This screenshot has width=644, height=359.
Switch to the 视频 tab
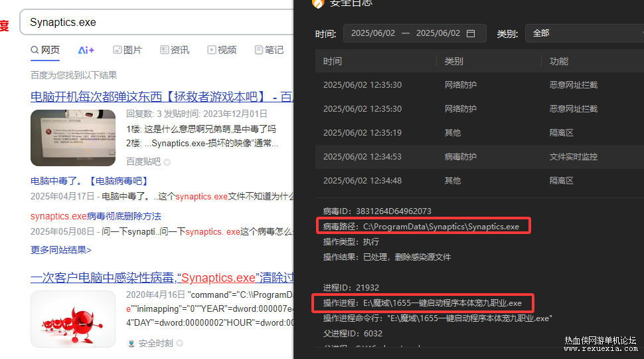[x=222, y=50]
